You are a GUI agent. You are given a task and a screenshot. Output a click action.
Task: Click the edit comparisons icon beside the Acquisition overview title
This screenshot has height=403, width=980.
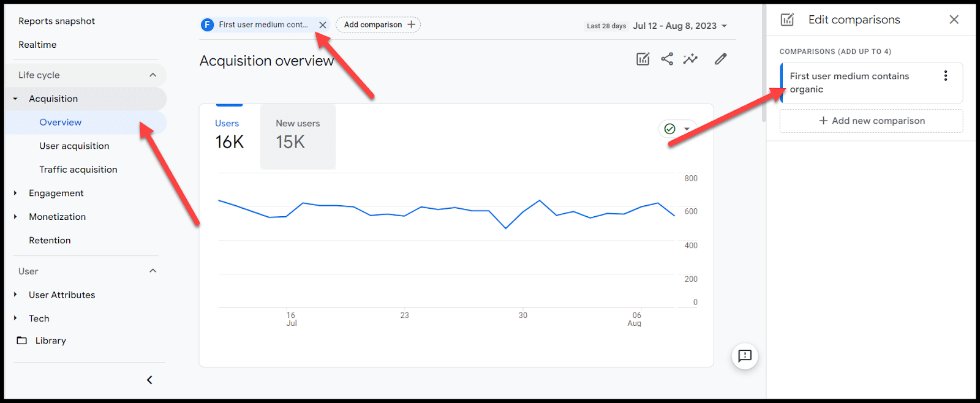[x=643, y=59]
